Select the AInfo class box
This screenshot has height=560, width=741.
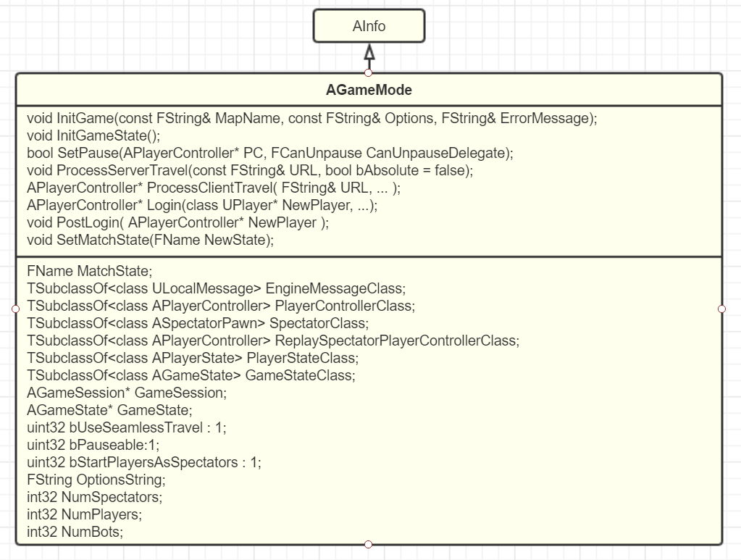pyautogui.click(x=369, y=26)
